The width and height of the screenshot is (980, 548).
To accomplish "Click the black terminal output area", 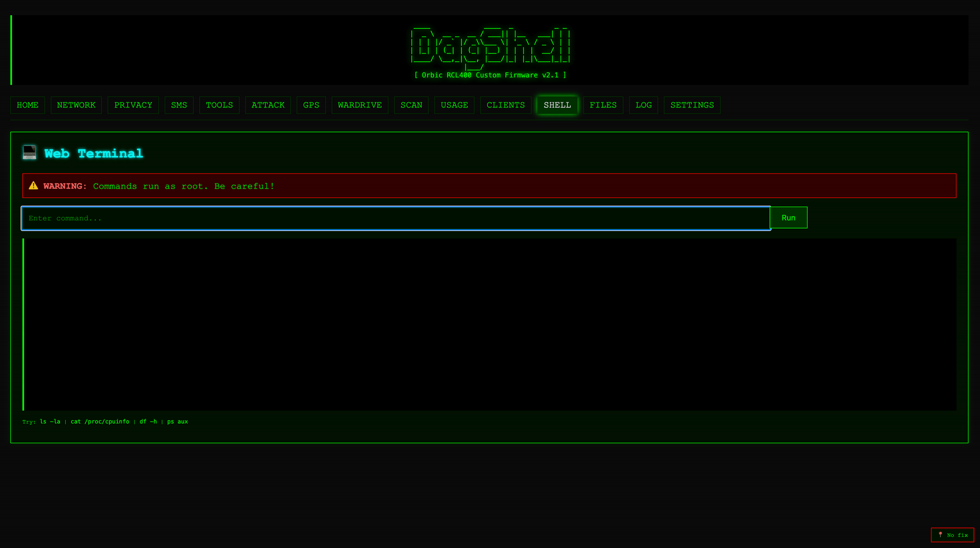I will [x=489, y=324].
